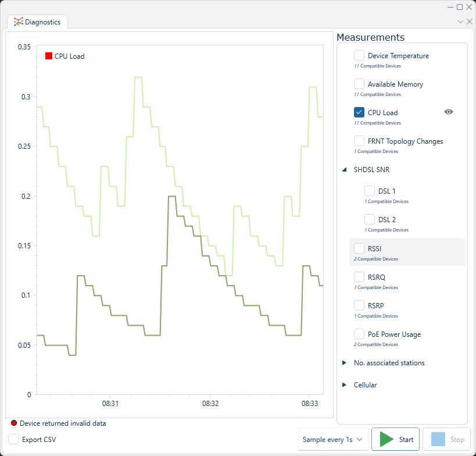Open the tab list chevron at top right

460,22
